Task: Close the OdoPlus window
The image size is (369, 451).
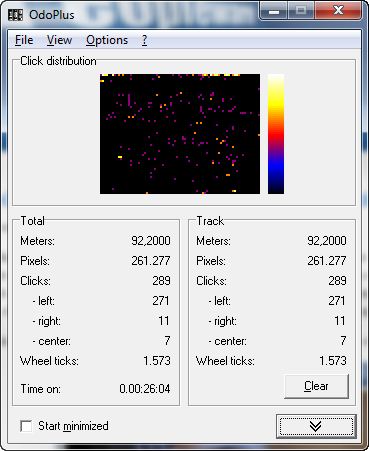Action: click(338, 11)
